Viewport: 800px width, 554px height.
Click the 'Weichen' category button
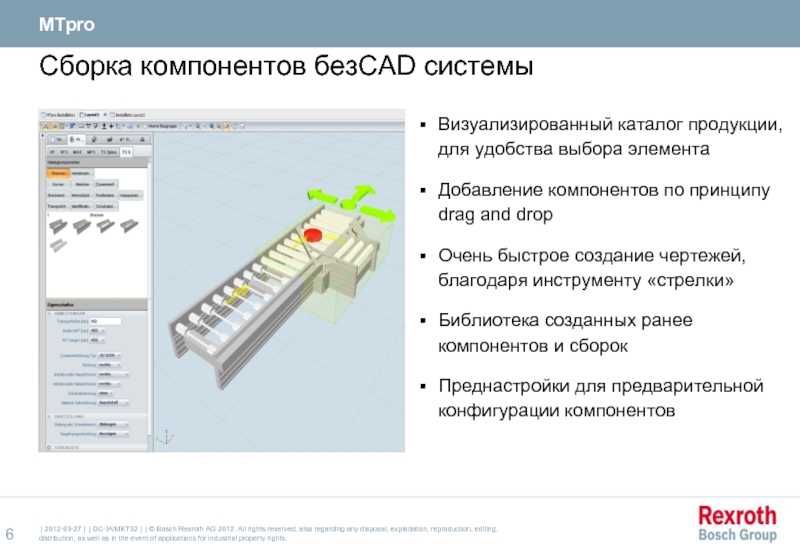pos(82,184)
